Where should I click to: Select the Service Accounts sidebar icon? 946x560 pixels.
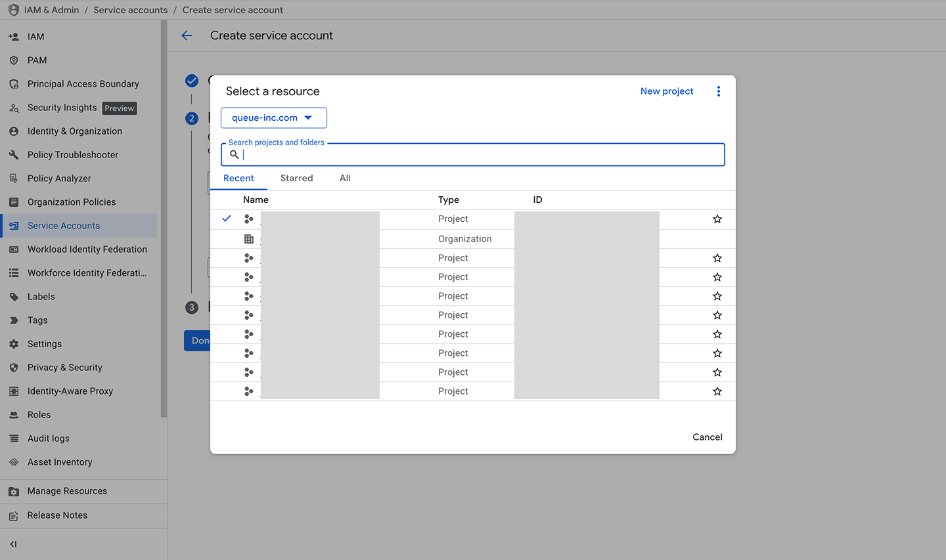point(12,225)
